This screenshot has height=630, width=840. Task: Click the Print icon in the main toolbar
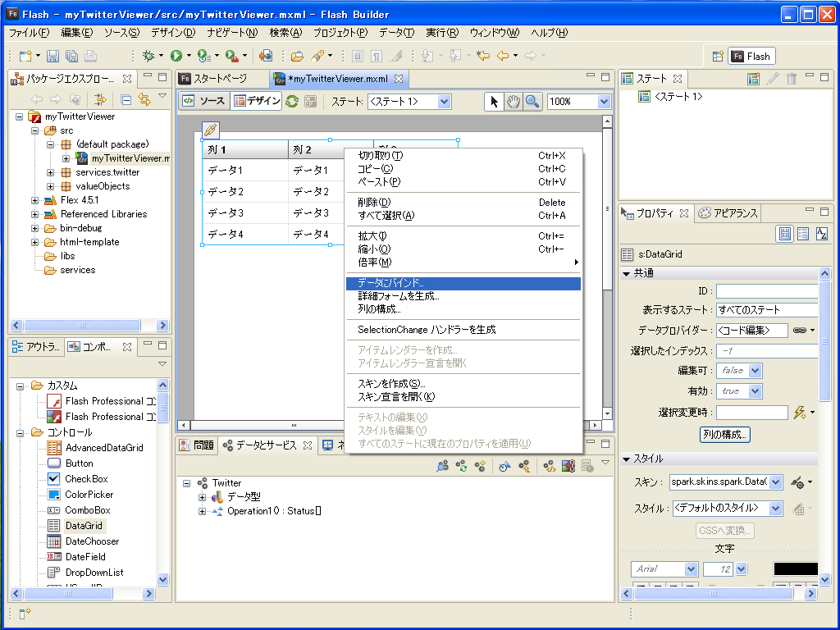tap(90, 56)
